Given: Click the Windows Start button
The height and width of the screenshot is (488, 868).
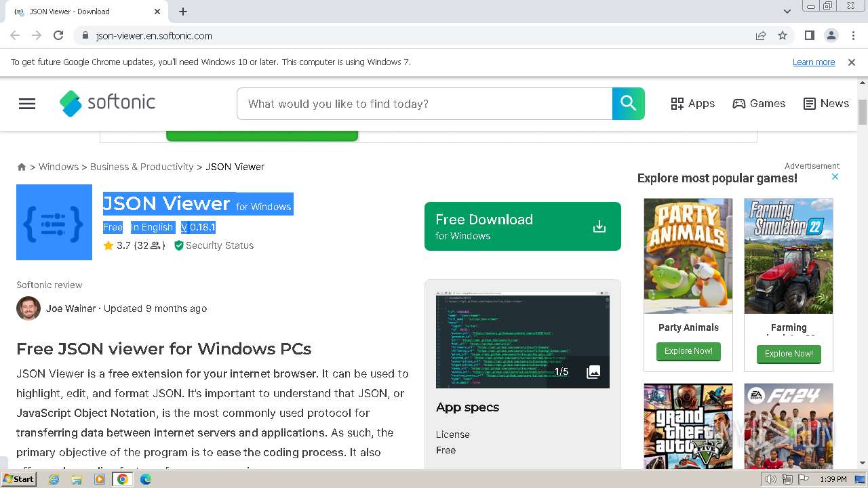Looking at the screenshot, I should (x=19, y=479).
